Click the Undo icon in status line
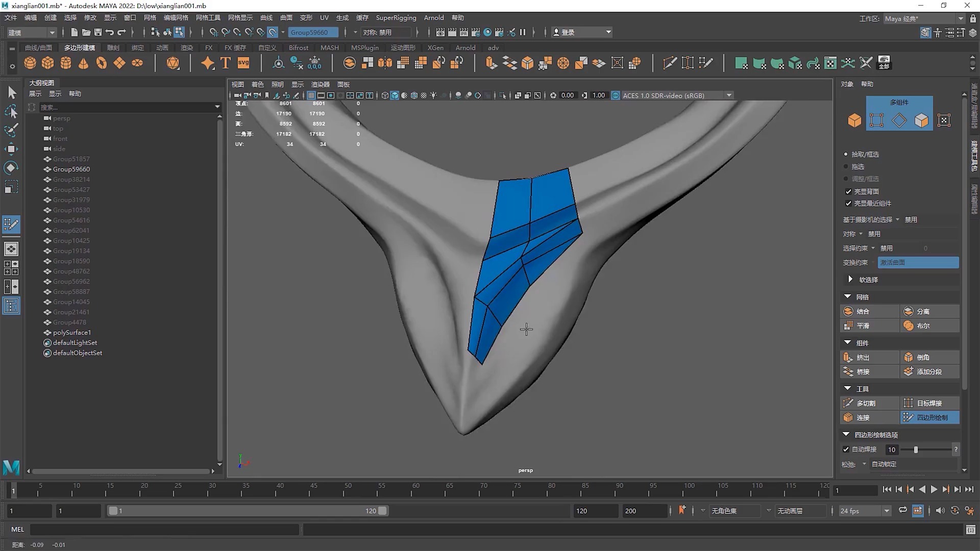This screenshot has height=551, width=980. (110, 32)
